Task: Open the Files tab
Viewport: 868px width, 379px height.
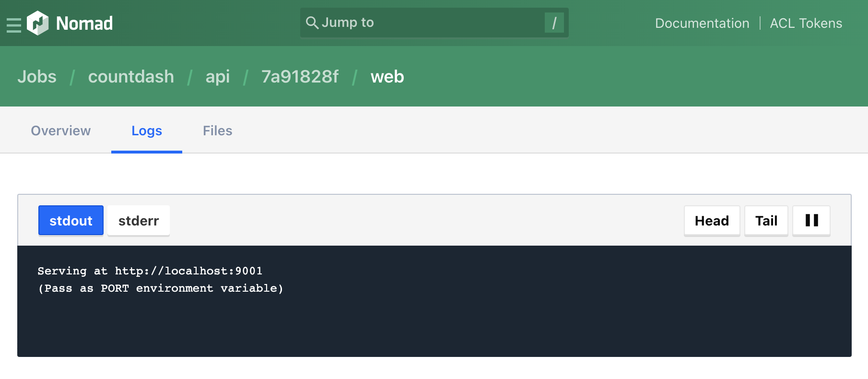Action: 217,130
